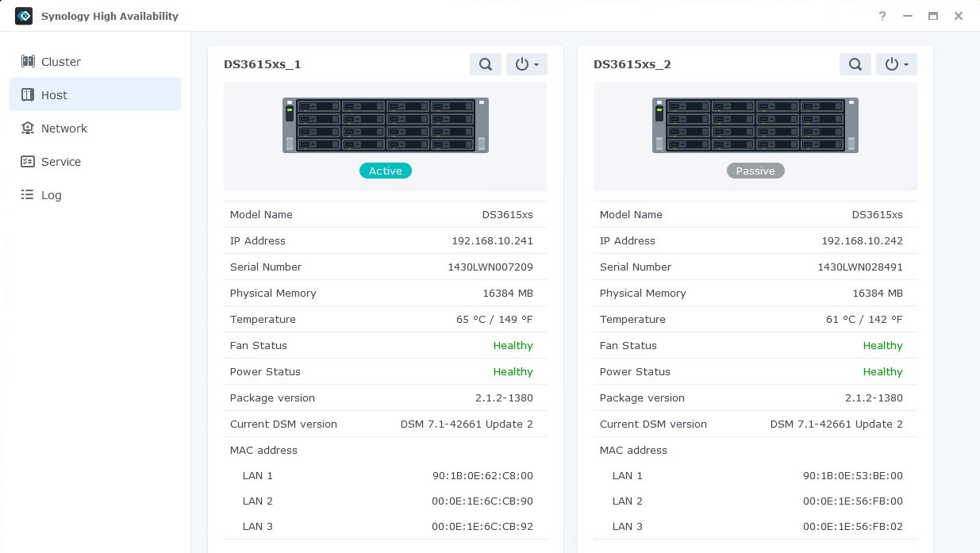Click the DS3615xs_1 host title
The image size is (980, 553).
[263, 64]
